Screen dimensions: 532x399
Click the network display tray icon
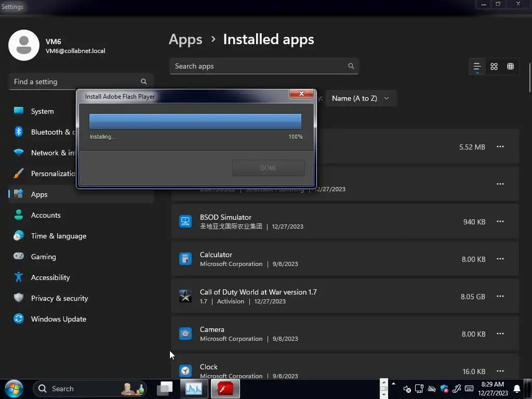click(419, 389)
